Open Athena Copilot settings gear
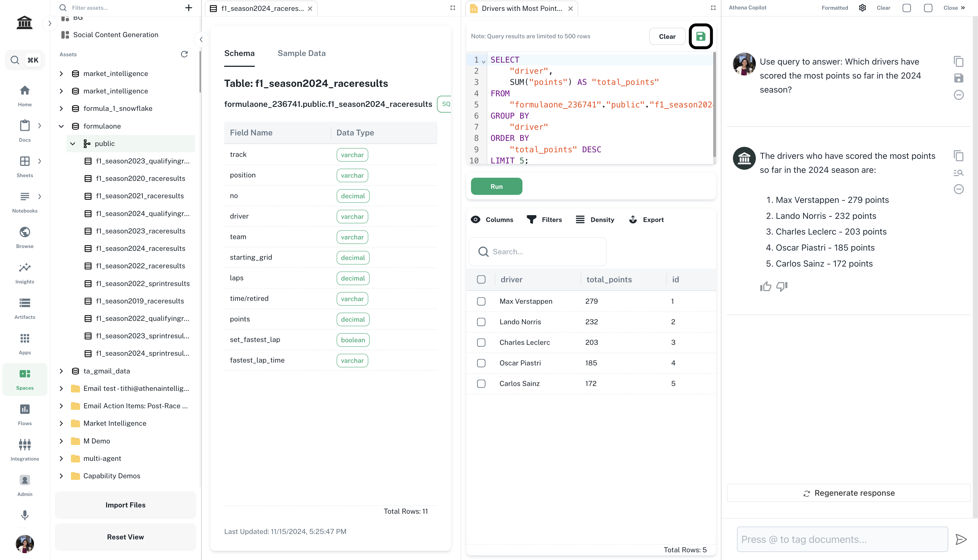 coord(862,8)
